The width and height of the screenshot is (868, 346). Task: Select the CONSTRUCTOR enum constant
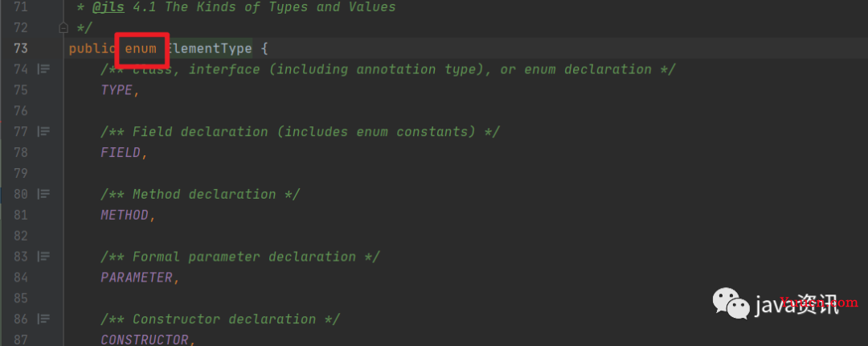pyautogui.click(x=145, y=340)
